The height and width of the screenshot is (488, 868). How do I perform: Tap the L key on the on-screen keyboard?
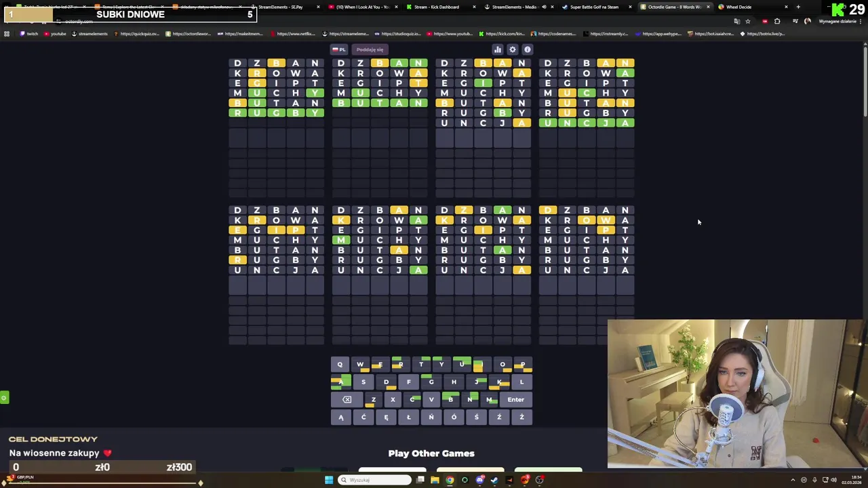(x=521, y=382)
